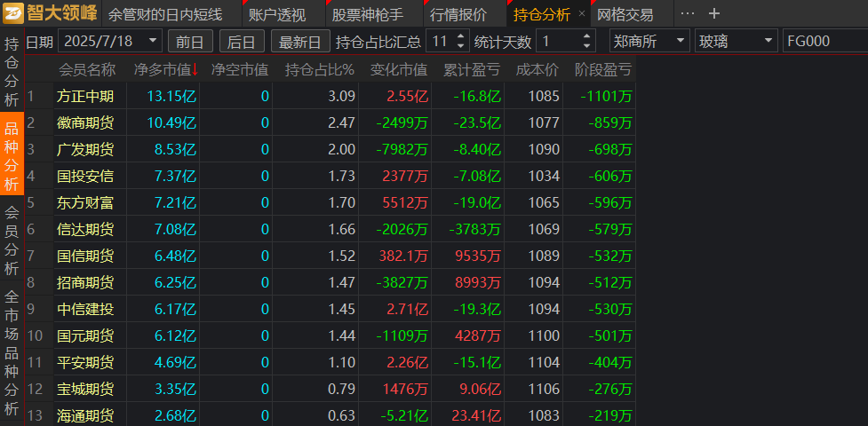Switch to 余管财的日内短线 tab
Image resolution: width=868 pixels, height=426 pixels.
click(165, 15)
